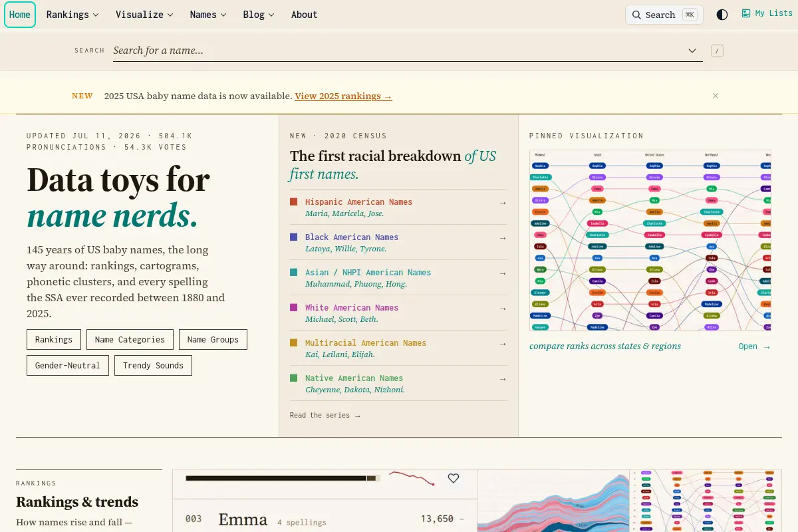Click the Open link under pinned visualization

[x=755, y=346]
